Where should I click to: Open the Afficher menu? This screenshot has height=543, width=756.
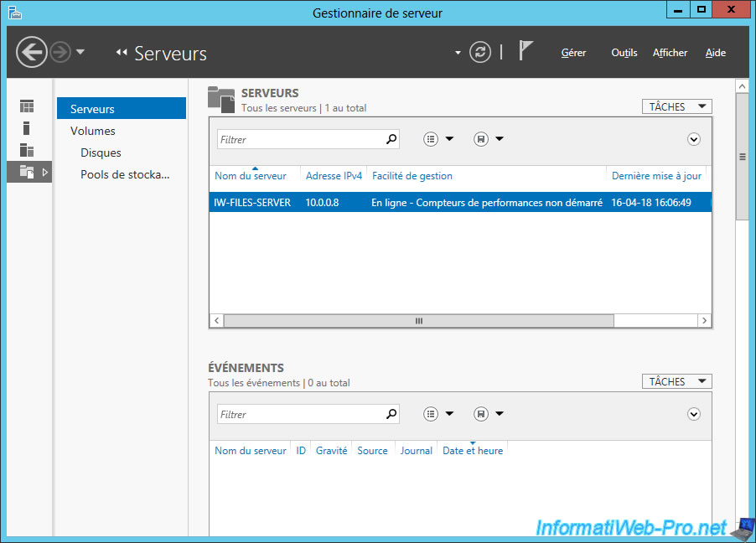pos(670,53)
